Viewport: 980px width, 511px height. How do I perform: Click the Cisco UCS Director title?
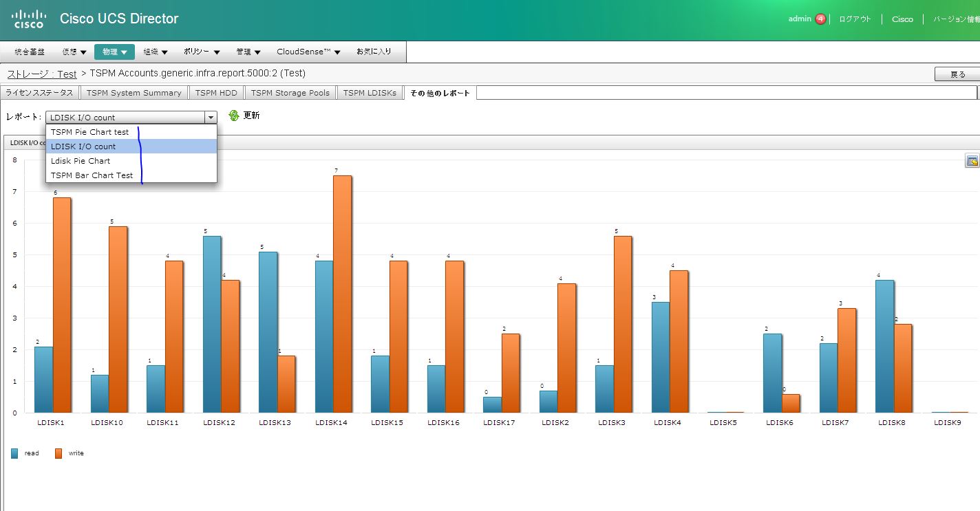coord(119,19)
